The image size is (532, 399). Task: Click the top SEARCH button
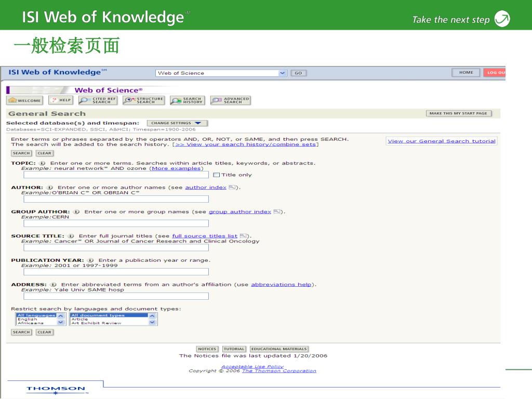coord(21,153)
